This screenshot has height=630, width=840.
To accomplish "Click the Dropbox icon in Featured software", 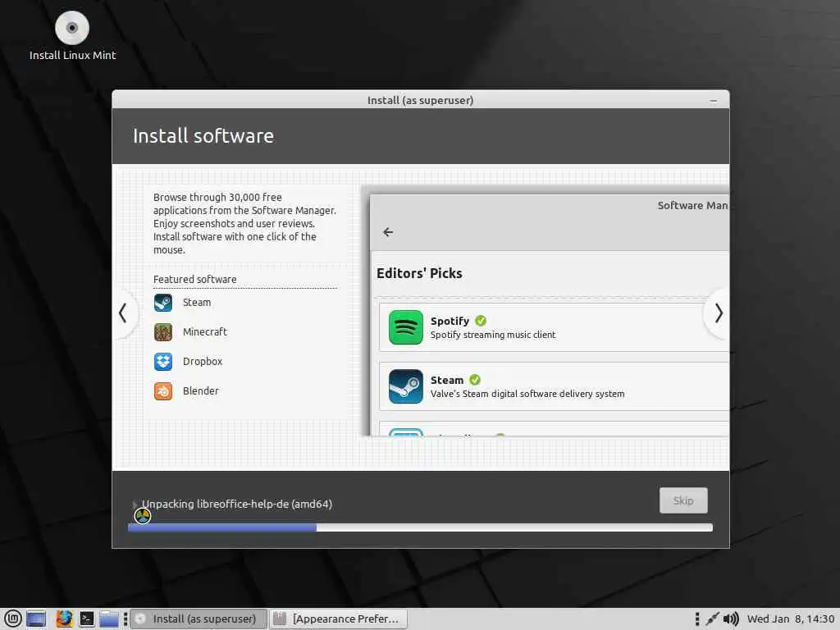I will (163, 362).
